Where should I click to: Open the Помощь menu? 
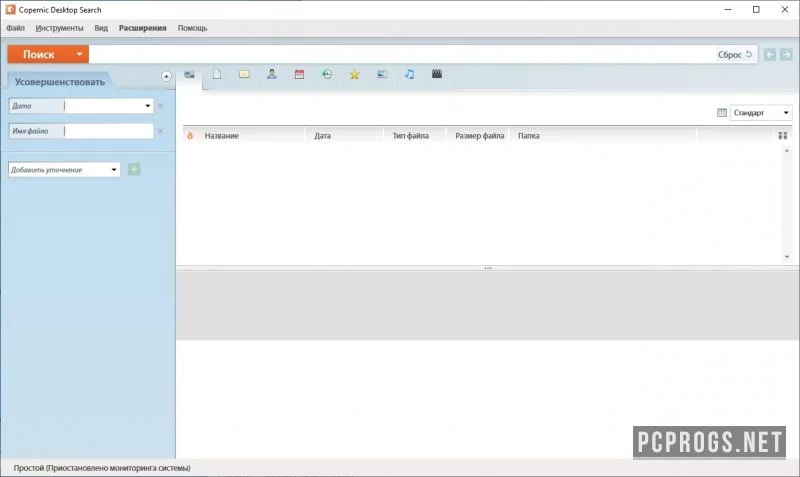(x=192, y=28)
